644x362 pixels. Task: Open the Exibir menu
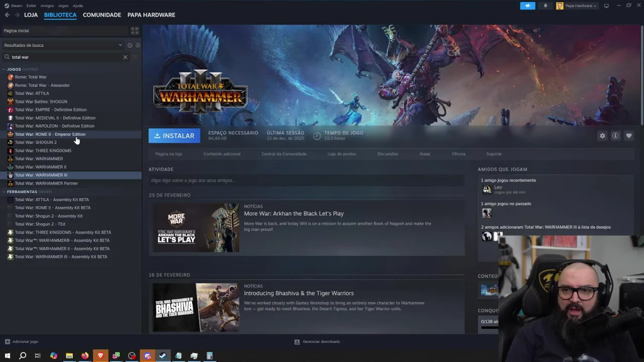31,6
